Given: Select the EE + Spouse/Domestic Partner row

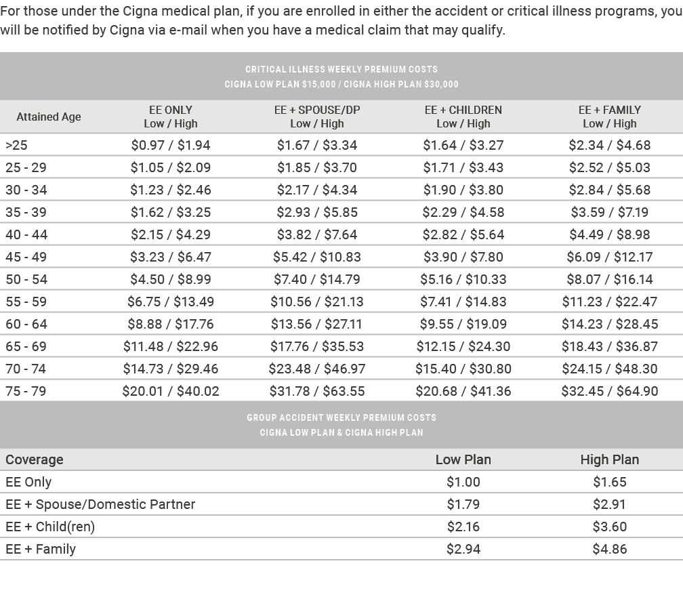Looking at the screenshot, I should click(x=100, y=504).
